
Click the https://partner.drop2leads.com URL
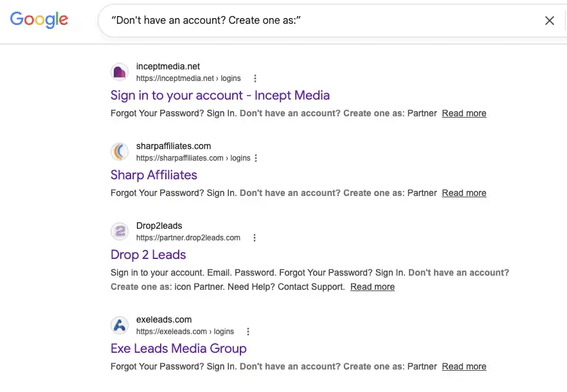click(x=188, y=238)
